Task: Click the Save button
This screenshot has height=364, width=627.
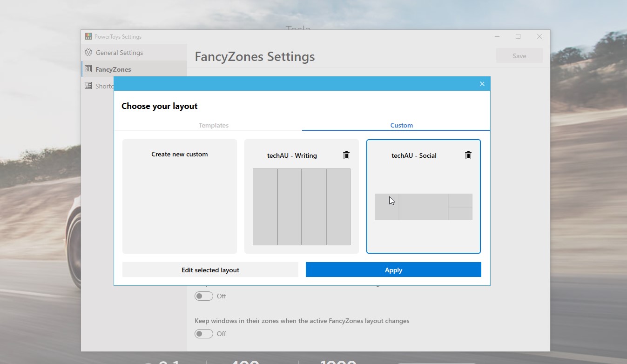Action: point(519,55)
